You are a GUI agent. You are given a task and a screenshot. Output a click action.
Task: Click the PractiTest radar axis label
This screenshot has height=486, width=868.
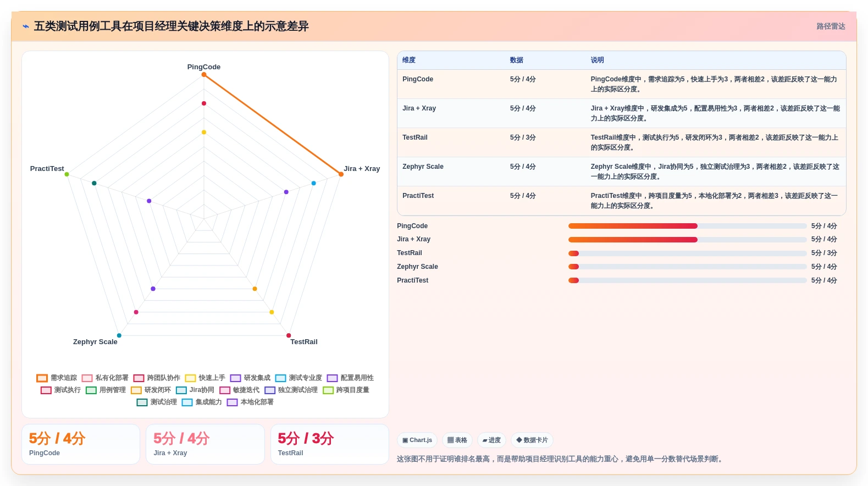[47, 168]
